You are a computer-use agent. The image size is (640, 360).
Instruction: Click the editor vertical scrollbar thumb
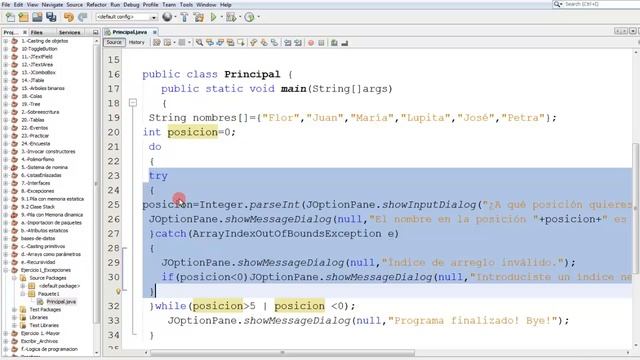pos(636,208)
